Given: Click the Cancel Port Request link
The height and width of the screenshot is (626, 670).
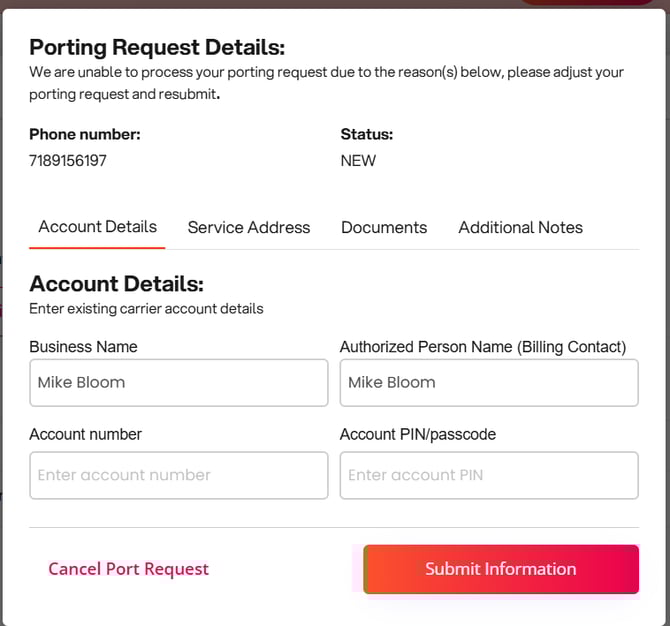Looking at the screenshot, I should 129,569.
